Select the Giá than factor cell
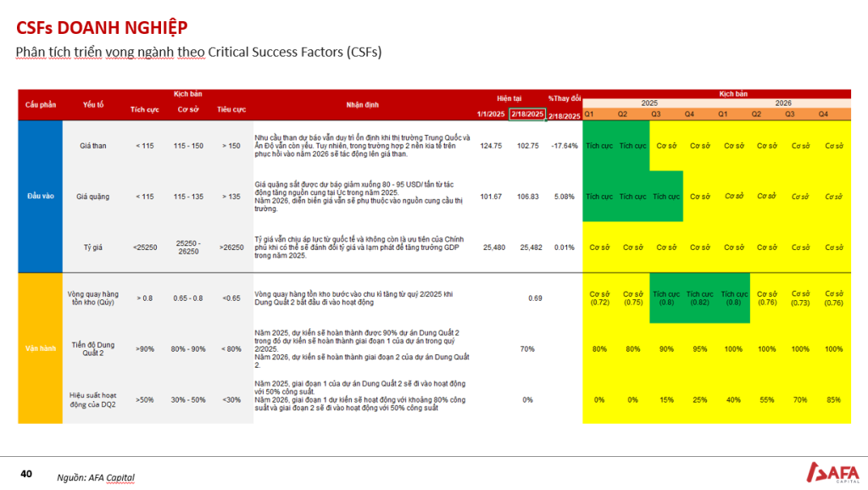 (x=93, y=146)
